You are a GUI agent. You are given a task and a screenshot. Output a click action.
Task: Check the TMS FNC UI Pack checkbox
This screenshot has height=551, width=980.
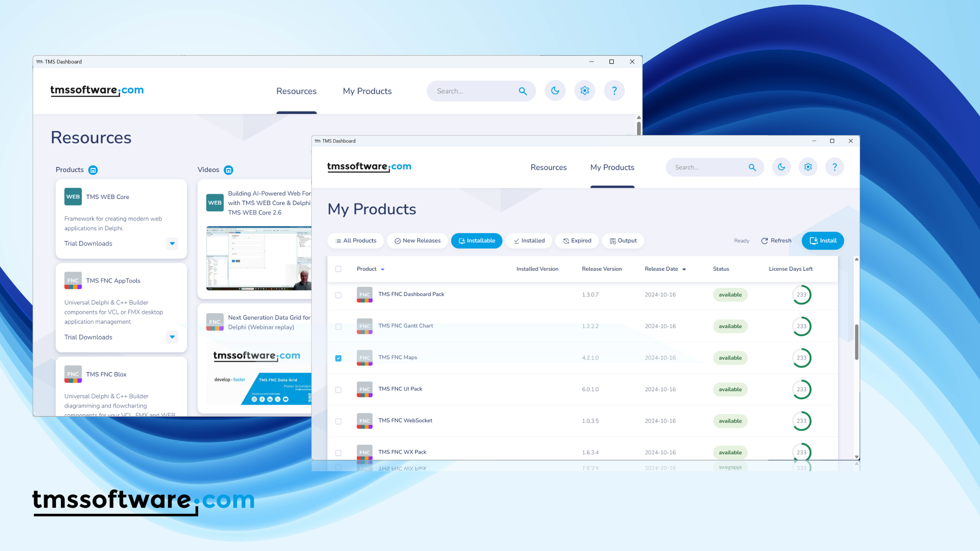click(x=338, y=390)
